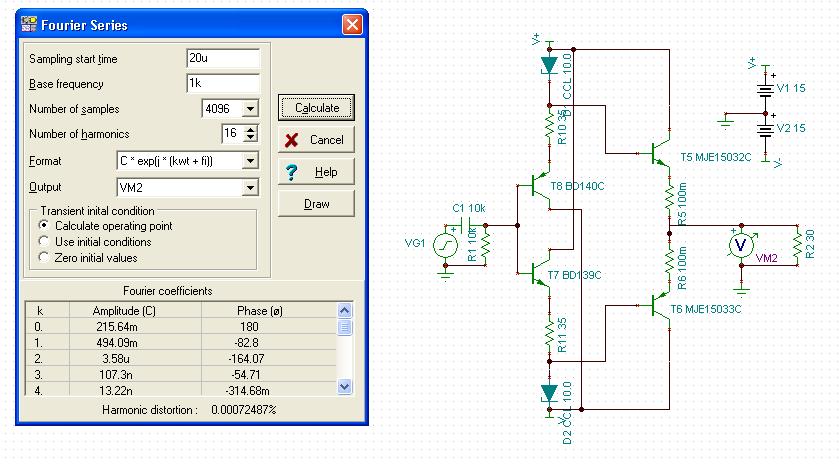839x464 pixels.
Task: Increase the Number of harmonics value
Action: (x=250, y=129)
